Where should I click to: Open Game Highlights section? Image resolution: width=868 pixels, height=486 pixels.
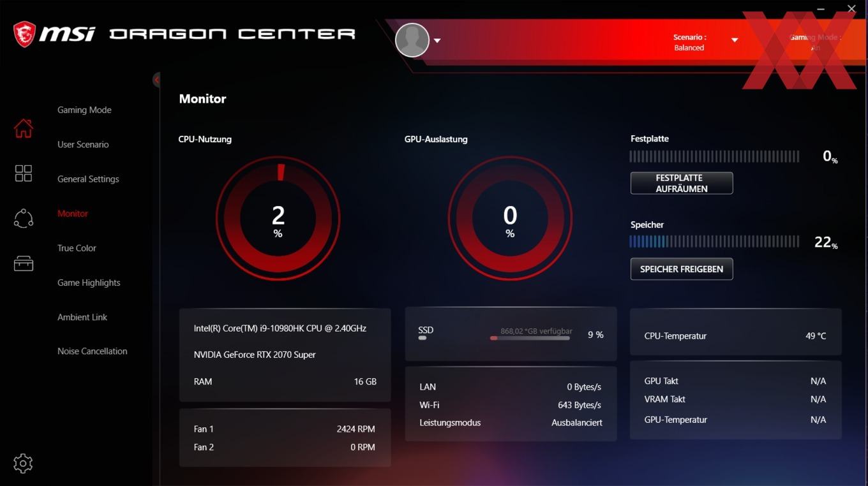point(89,283)
